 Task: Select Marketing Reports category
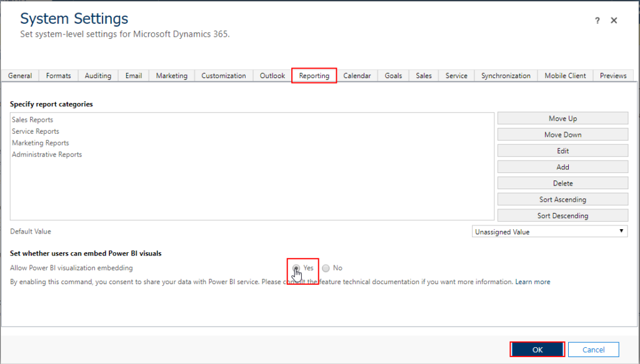41,143
